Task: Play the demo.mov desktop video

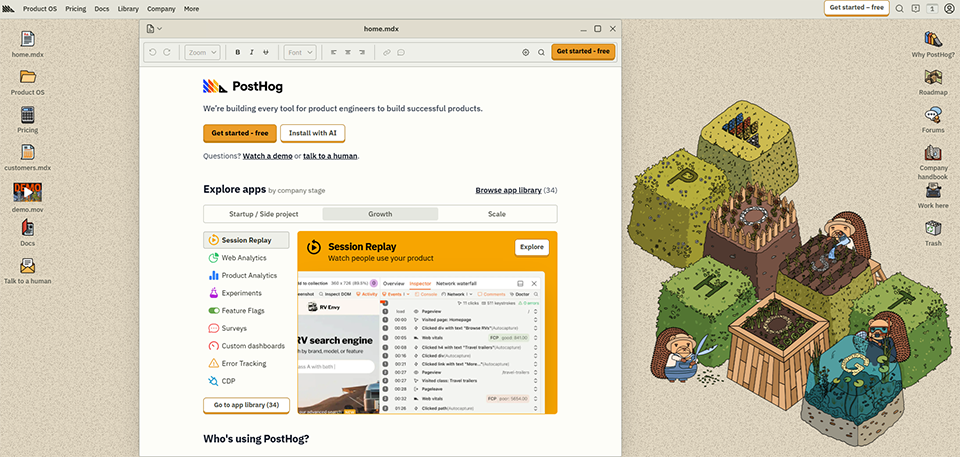Action: coord(28,192)
